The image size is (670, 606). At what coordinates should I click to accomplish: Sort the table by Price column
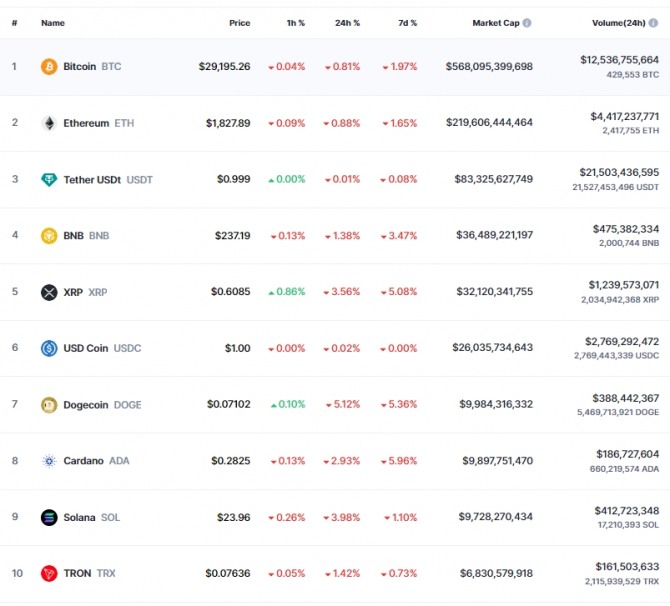pos(239,23)
